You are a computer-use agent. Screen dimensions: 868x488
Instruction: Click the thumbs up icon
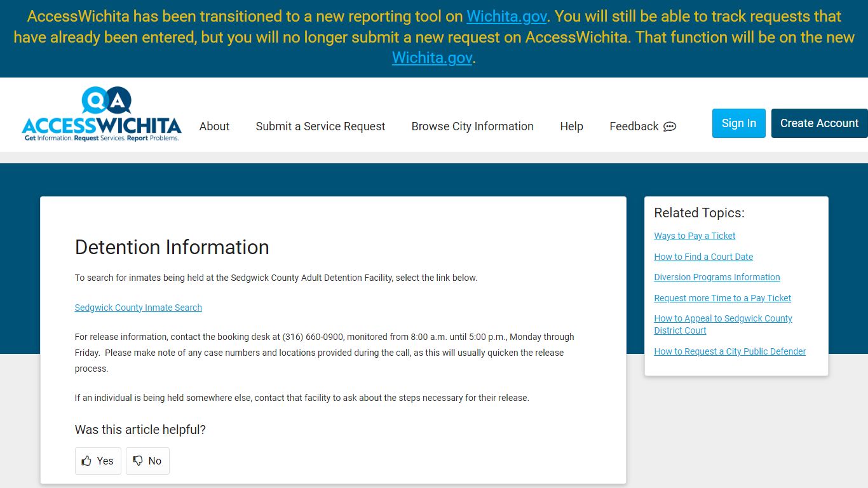pos(87,461)
